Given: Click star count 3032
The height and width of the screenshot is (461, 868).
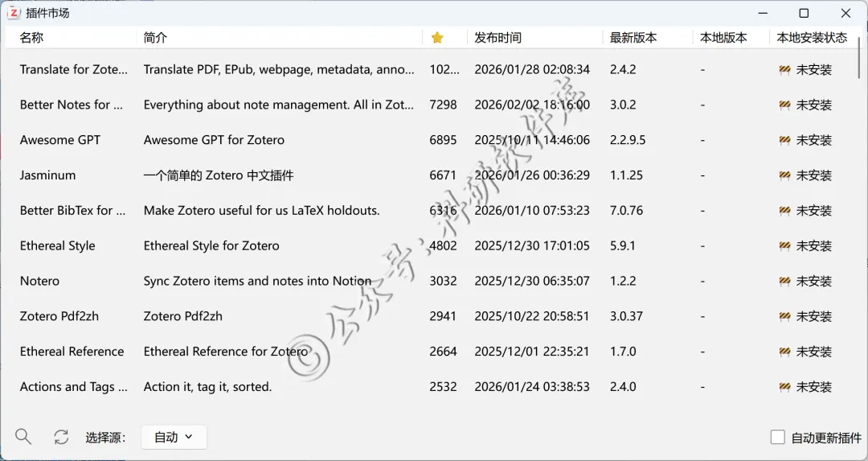Looking at the screenshot, I should 444,281.
